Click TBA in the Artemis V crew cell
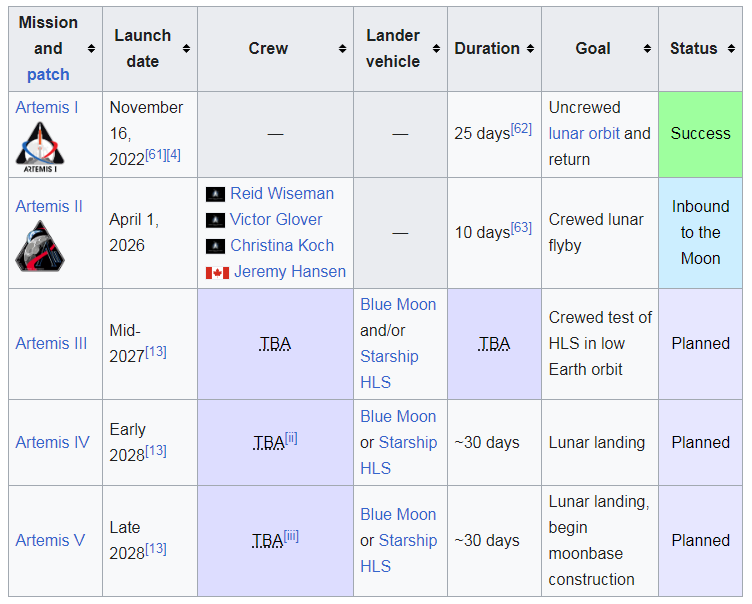 click(x=268, y=541)
